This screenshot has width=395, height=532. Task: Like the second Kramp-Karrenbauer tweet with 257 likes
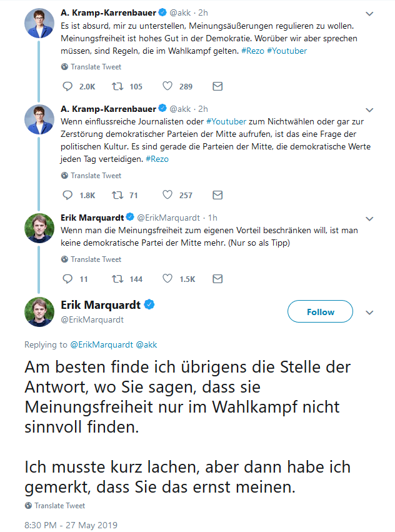click(167, 195)
